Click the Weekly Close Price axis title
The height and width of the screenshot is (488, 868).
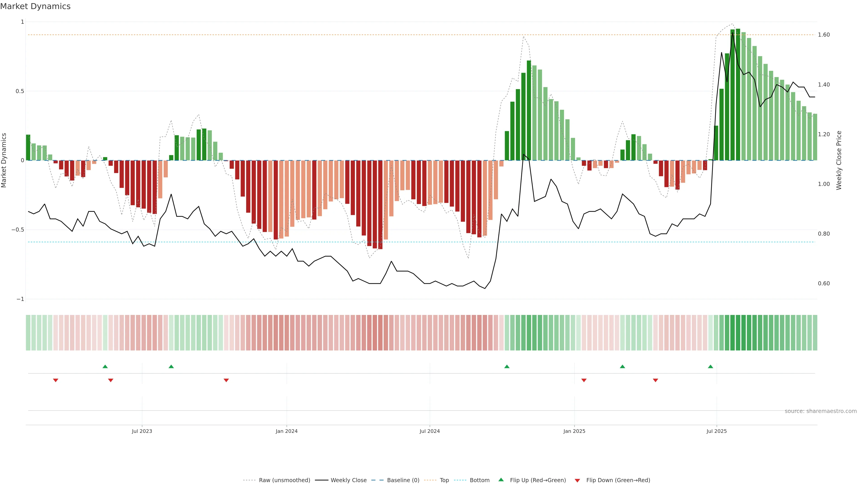[x=839, y=160]
